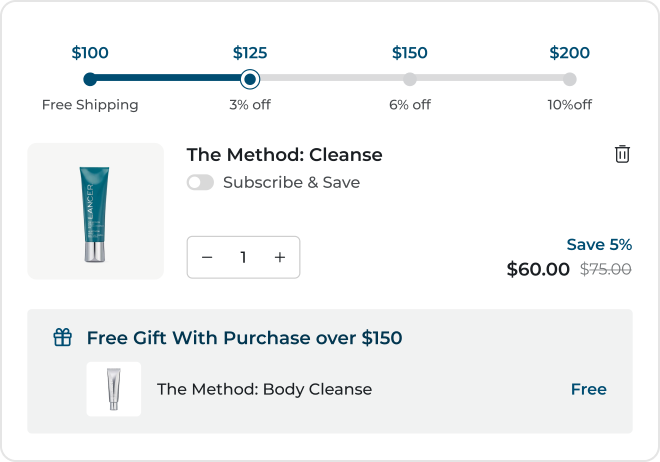Click the $60.00 sale price
Image resolution: width=660 pixels, height=462 pixels.
coord(538,269)
